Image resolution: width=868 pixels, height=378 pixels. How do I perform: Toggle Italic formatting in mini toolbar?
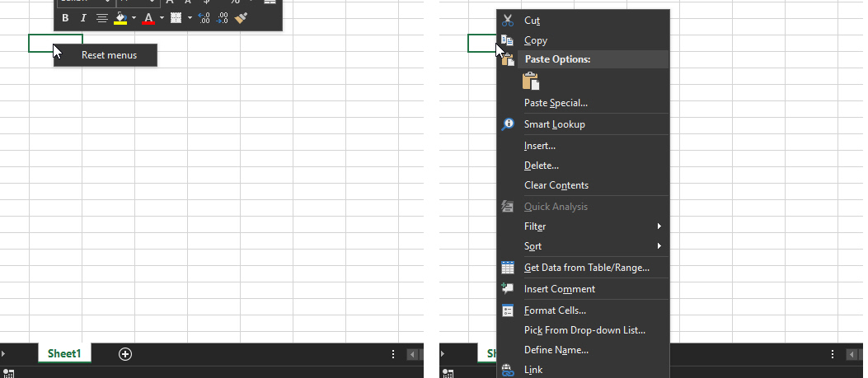83,17
